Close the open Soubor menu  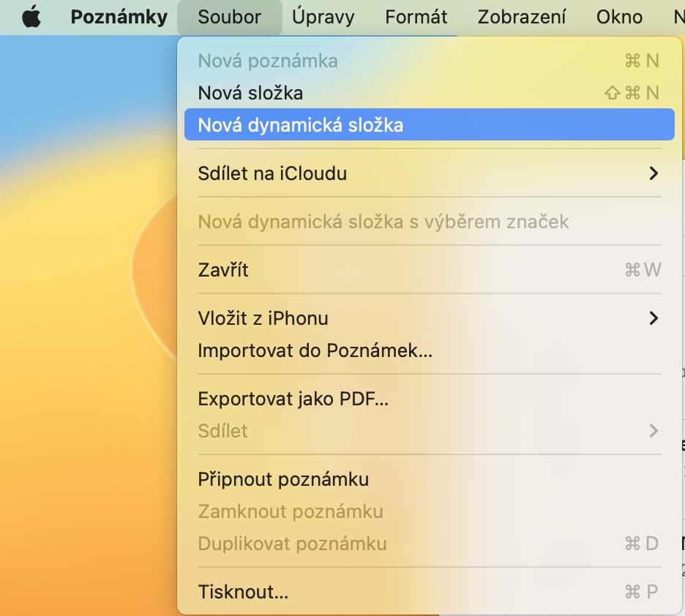(229, 17)
